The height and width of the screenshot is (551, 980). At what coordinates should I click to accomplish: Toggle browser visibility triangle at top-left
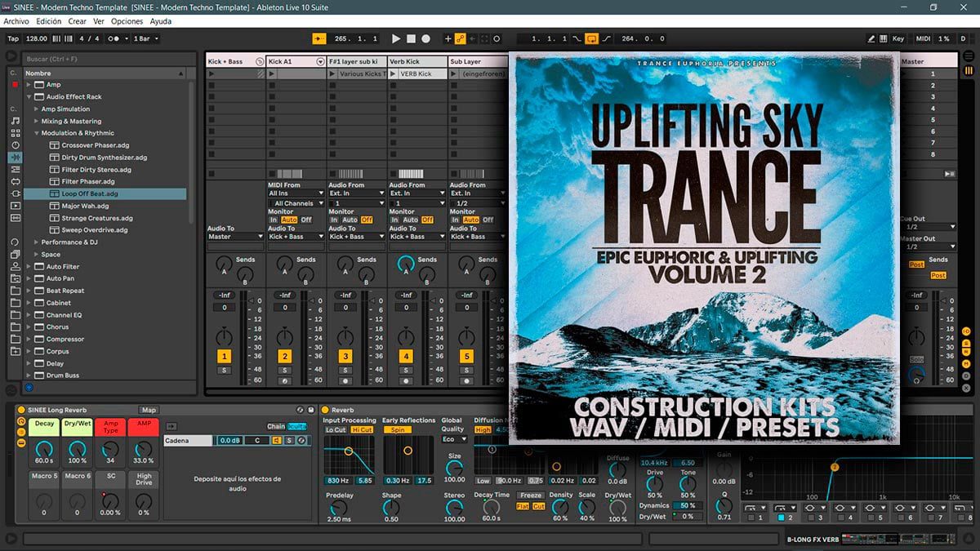click(x=11, y=57)
